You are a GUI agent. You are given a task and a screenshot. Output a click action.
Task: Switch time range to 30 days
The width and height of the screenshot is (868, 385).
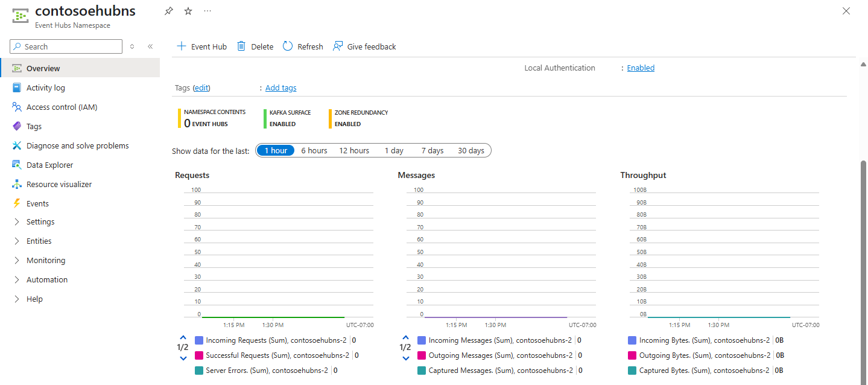(470, 150)
